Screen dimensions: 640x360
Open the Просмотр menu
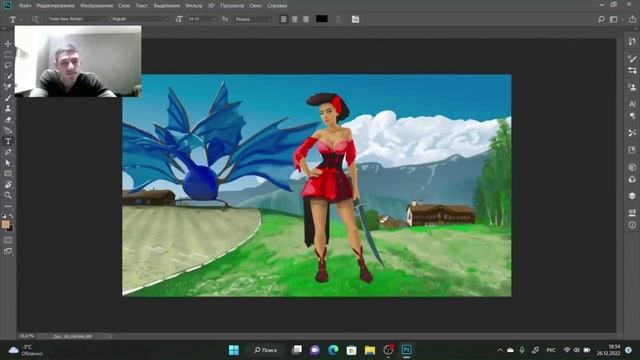tap(232, 6)
